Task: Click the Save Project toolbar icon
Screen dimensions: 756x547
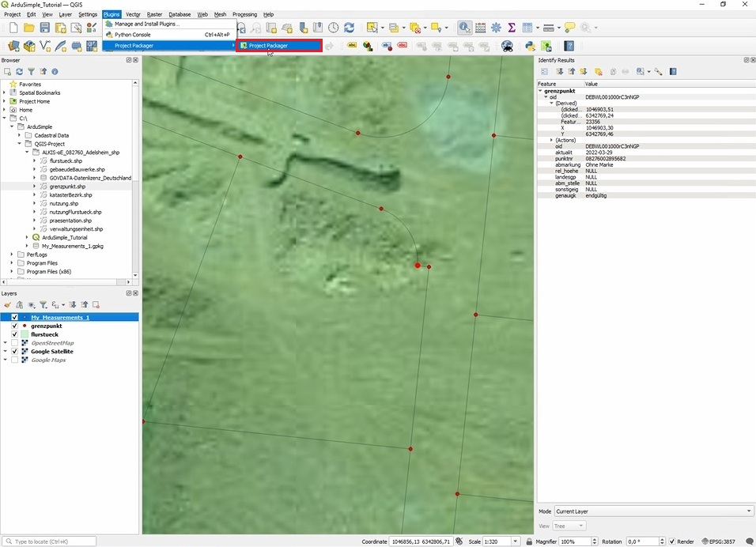Action: coord(44,28)
